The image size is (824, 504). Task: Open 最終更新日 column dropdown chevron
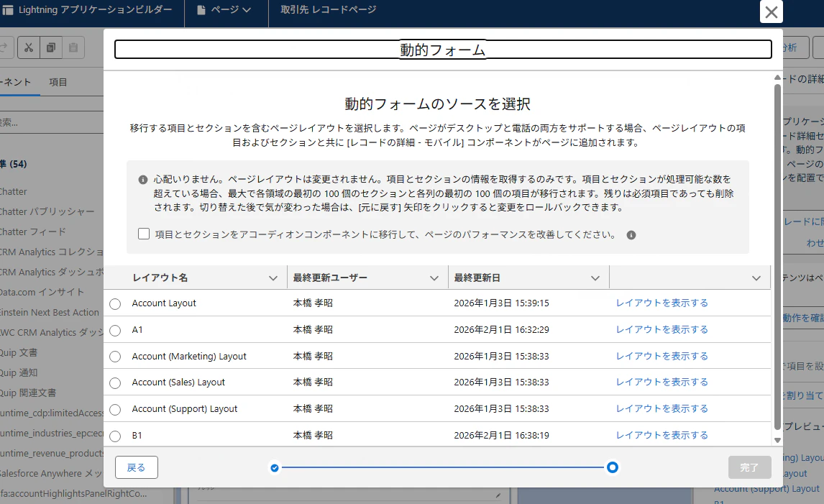tap(595, 278)
